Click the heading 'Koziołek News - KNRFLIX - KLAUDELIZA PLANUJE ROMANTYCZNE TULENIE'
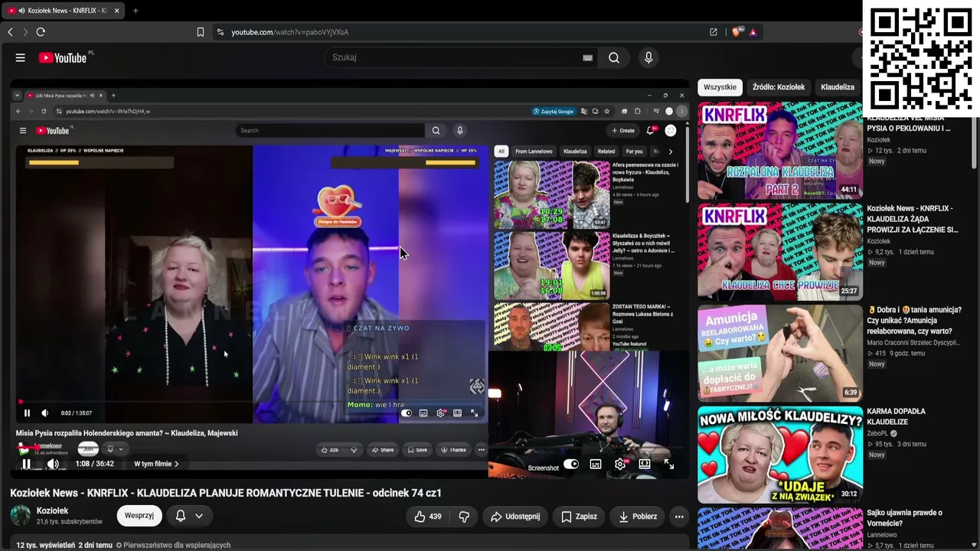The width and height of the screenshot is (980, 551). coord(226,493)
